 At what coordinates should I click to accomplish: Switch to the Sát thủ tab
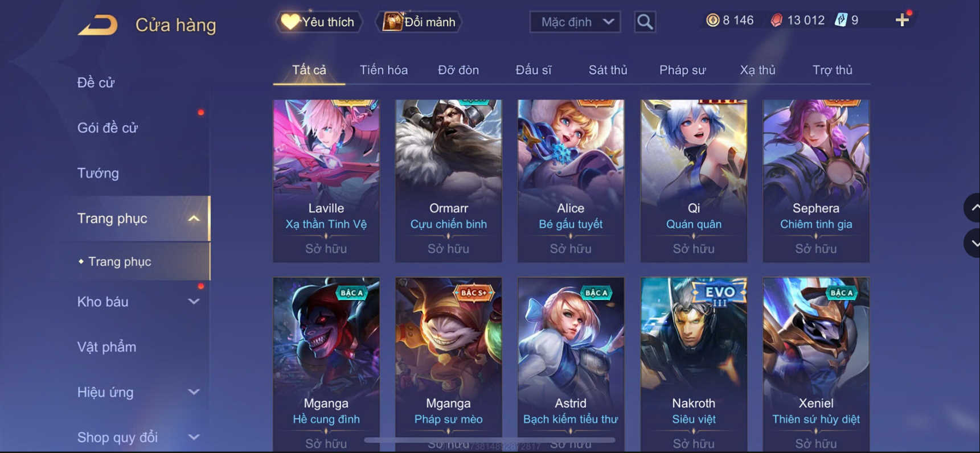608,70
